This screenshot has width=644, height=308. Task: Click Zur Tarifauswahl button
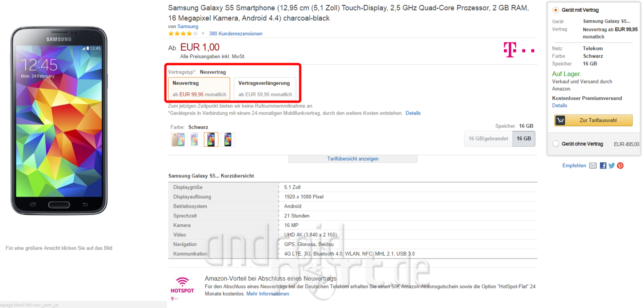click(593, 120)
